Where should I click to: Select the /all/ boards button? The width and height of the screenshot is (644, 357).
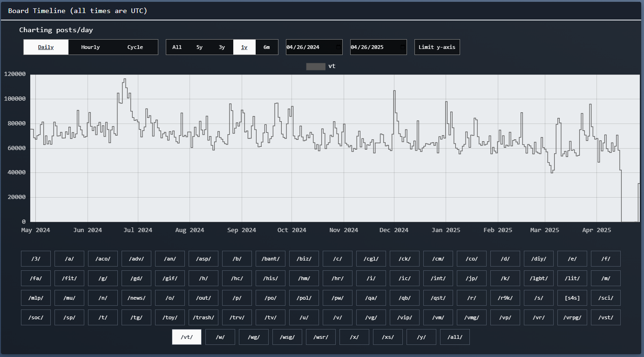pos(454,337)
